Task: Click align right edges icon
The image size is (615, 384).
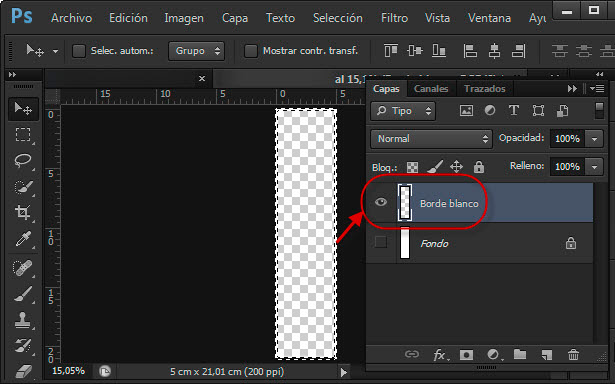Action: click(x=519, y=51)
